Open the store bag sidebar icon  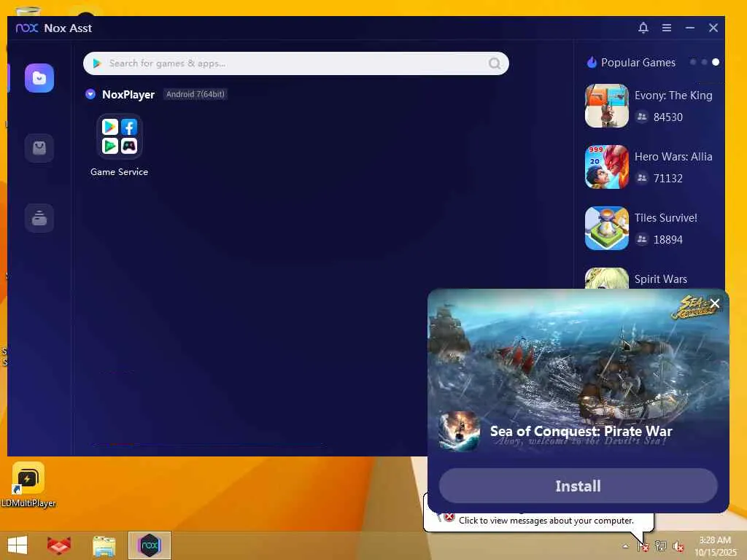39,148
